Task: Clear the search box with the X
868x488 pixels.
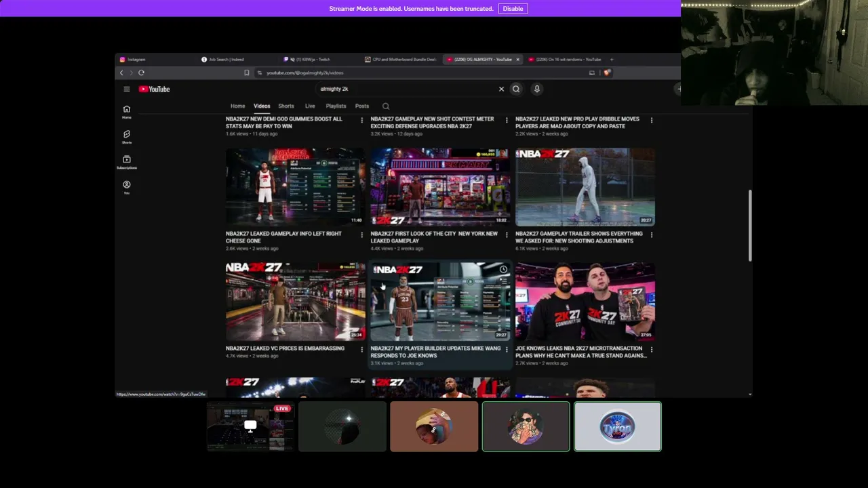Action: click(x=502, y=89)
